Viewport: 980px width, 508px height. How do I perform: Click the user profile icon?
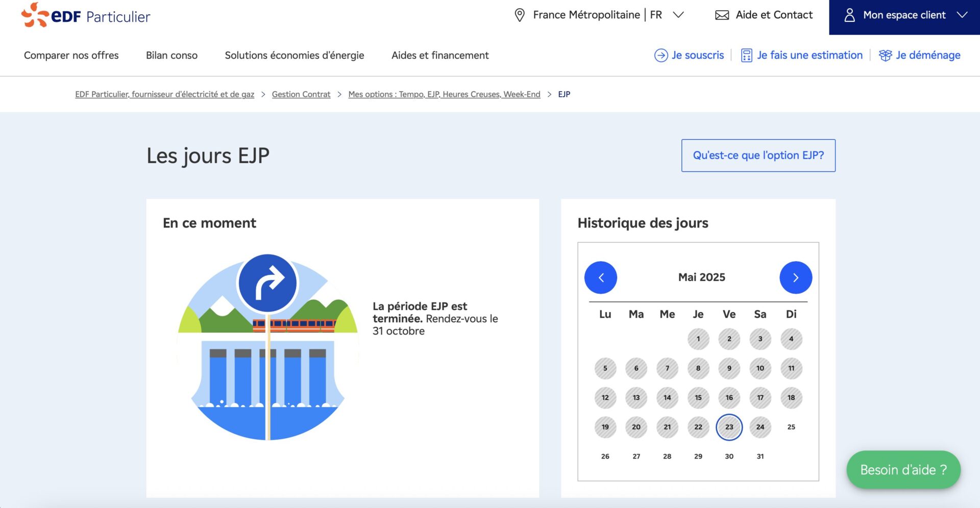pyautogui.click(x=849, y=15)
